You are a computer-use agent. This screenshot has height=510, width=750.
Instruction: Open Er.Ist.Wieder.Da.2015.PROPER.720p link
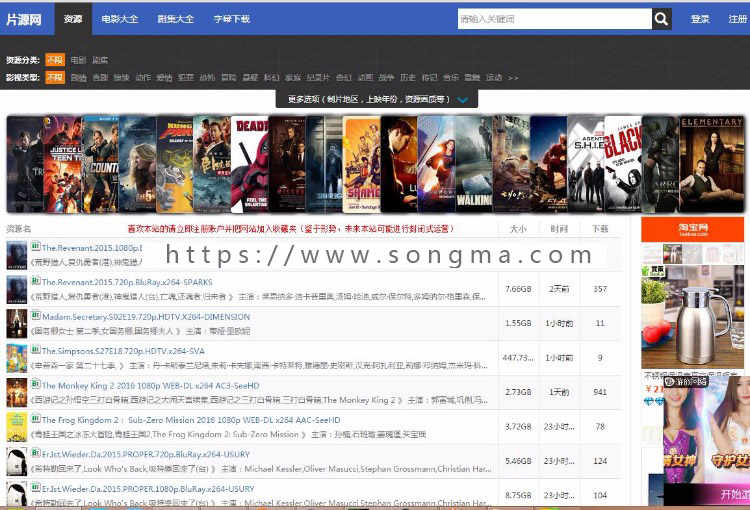coord(146,454)
